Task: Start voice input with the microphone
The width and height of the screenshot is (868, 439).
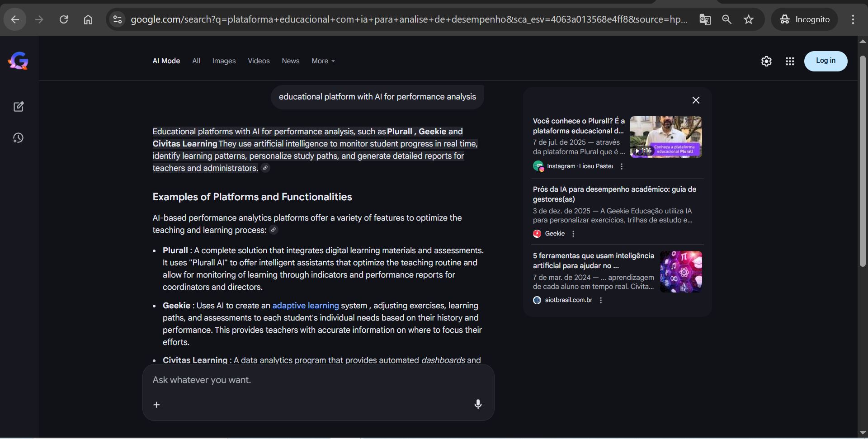Action: pos(478,404)
